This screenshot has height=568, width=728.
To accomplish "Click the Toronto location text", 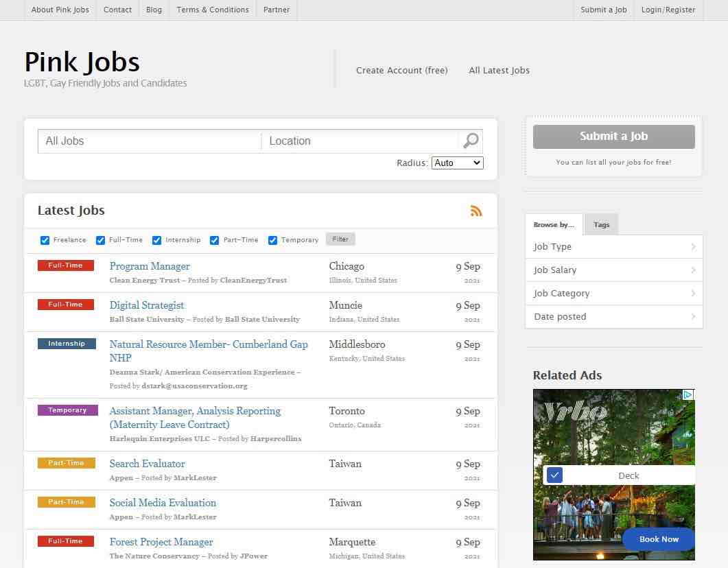I will tap(347, 411).
